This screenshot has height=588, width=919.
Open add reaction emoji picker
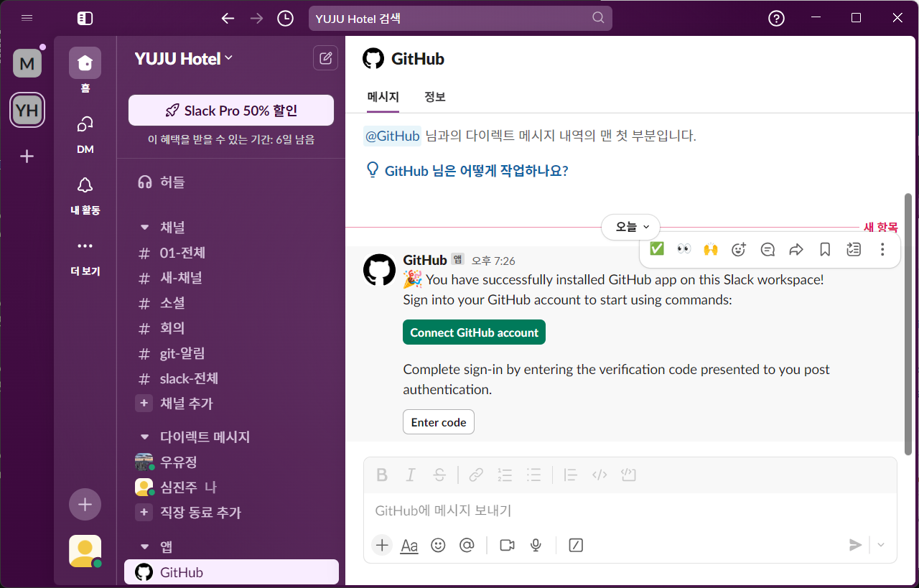pyautogui.click(x=739, y=249)
